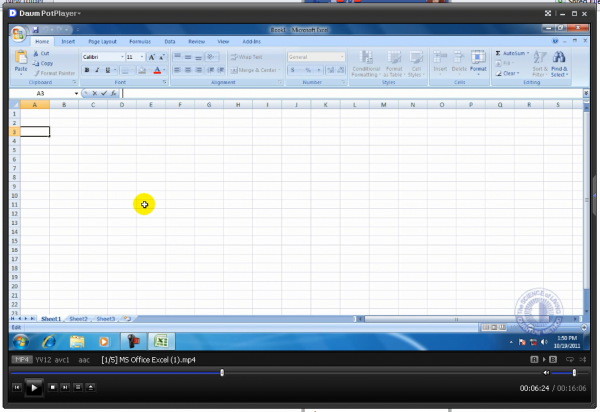Switch to the Review tab
The image size is (600, 412).
pos(197,42)
